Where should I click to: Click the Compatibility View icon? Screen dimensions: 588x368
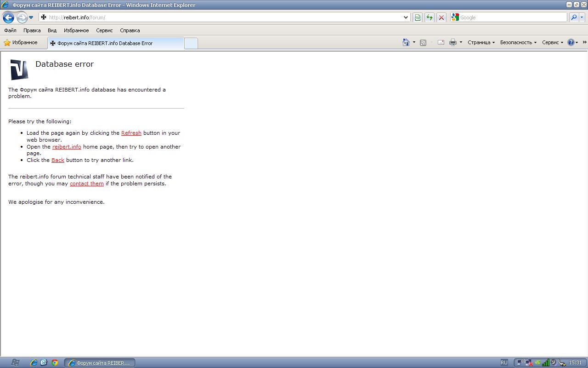(x=417, y=17)
